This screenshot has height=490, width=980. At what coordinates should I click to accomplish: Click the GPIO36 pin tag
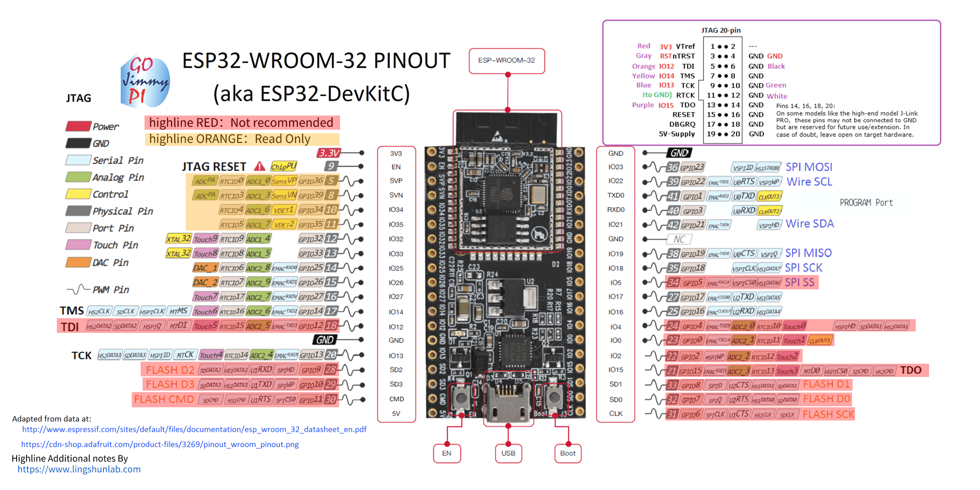point(311,181)
